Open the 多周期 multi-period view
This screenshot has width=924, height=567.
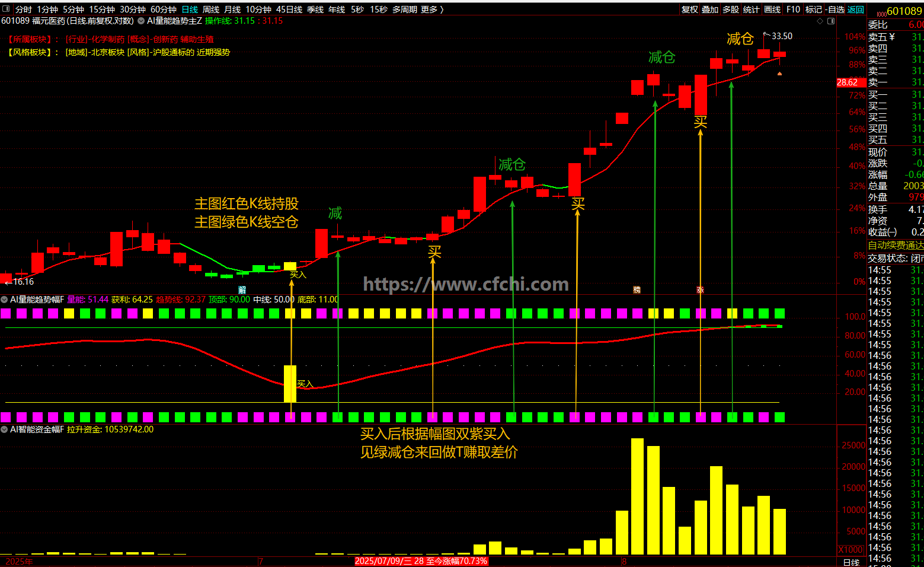coord(405,9)
